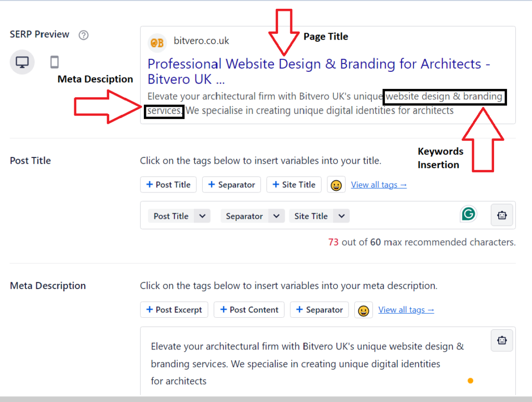Screen dimensions: 532x402
Task: Insert the Post Content tag
Action: coord(249,309)
